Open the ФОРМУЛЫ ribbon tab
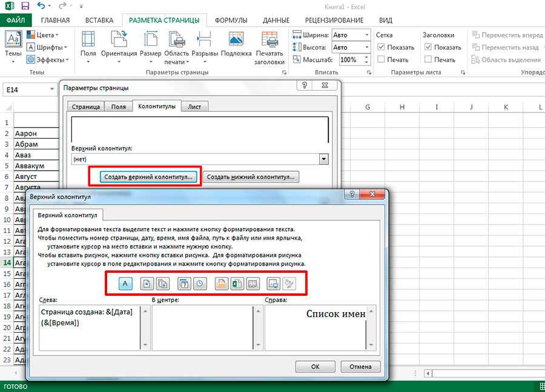The height and width of the screenshot is (392, 545). (x=231, y=20)
